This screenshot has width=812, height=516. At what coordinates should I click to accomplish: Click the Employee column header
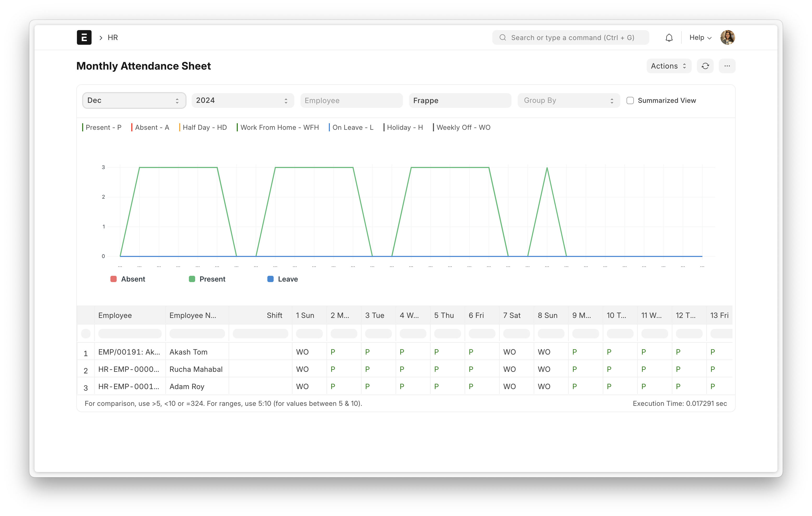coord(115,315)
